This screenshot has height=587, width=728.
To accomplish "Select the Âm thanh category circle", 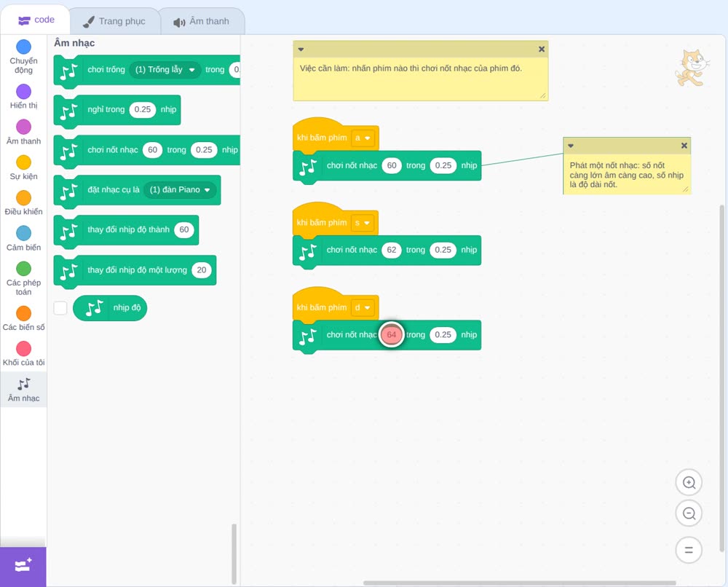I will (x=24, y=127).
